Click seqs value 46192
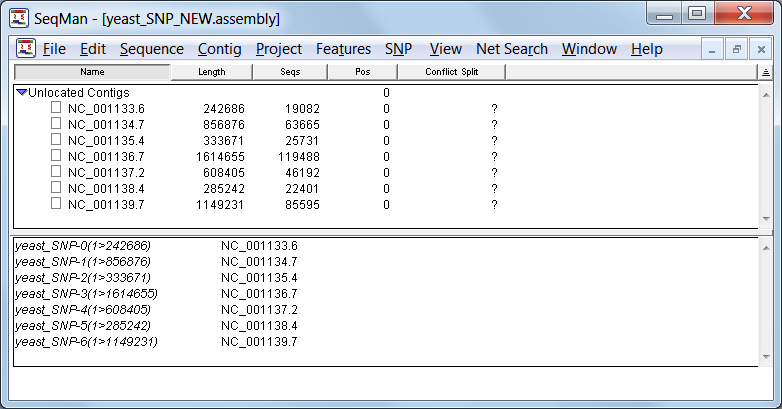The height and width of the screenshot is (409, 782). tap(302, 173)
